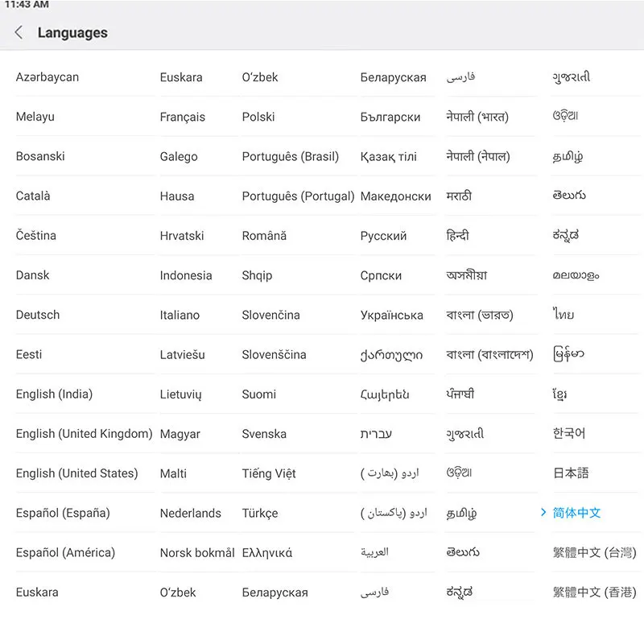Viewport: 644px width, 644px height.
Task: Tap the back arrow icon
Action: (x=19, y=32)
